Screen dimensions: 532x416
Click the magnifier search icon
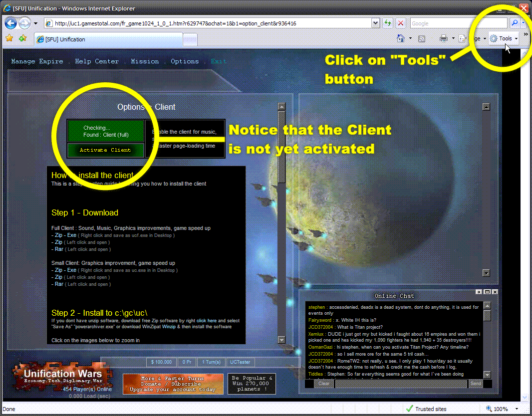point(514,23)
